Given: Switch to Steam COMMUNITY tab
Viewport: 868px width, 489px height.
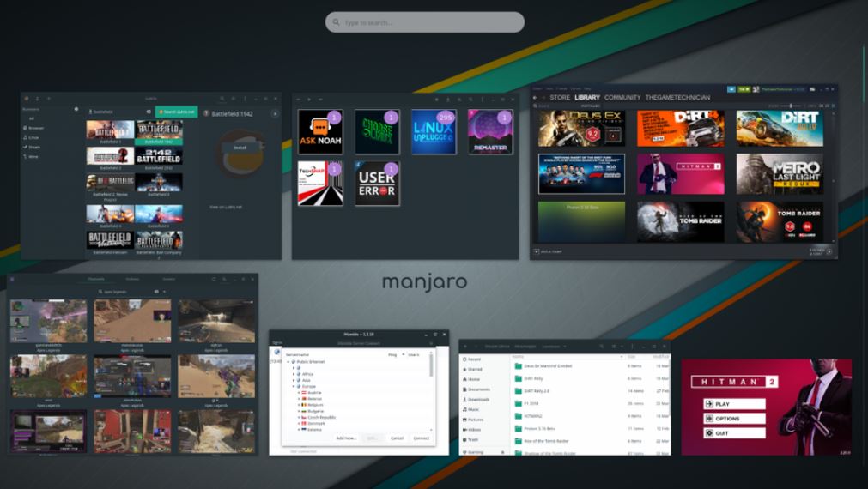Looking at the screenshot, I should click(x=622, y=97).
